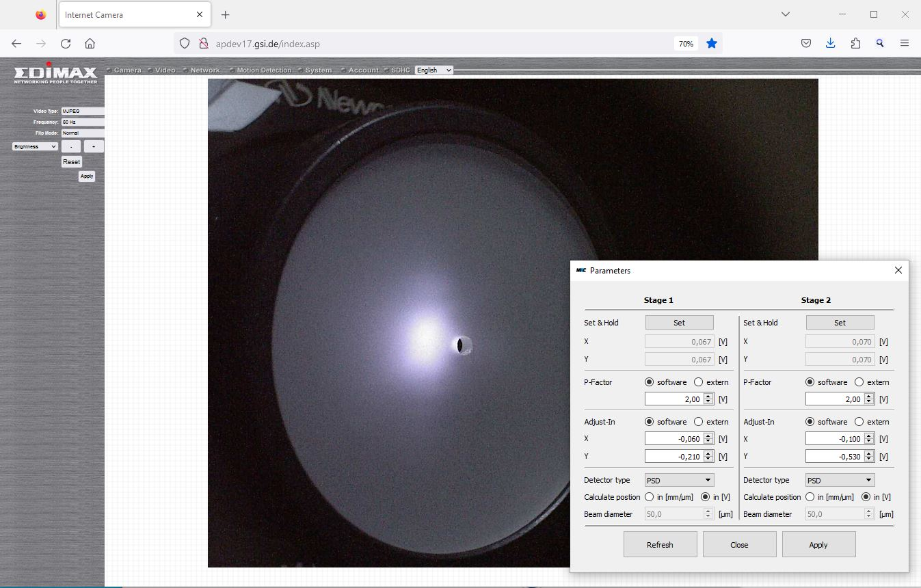Viewport: 921px width, 588px height.
Task: Toggle the blue bookmark star
Action: tap(712, 43)
